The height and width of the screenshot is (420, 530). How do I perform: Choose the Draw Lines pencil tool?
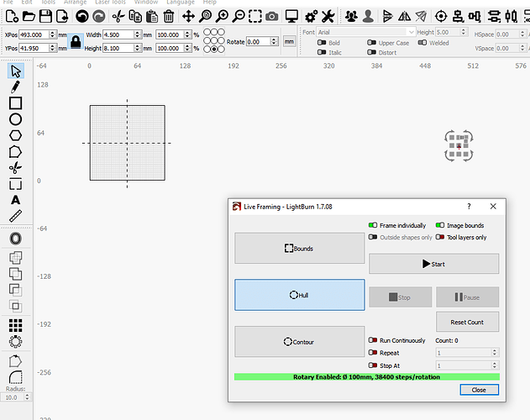15,87
